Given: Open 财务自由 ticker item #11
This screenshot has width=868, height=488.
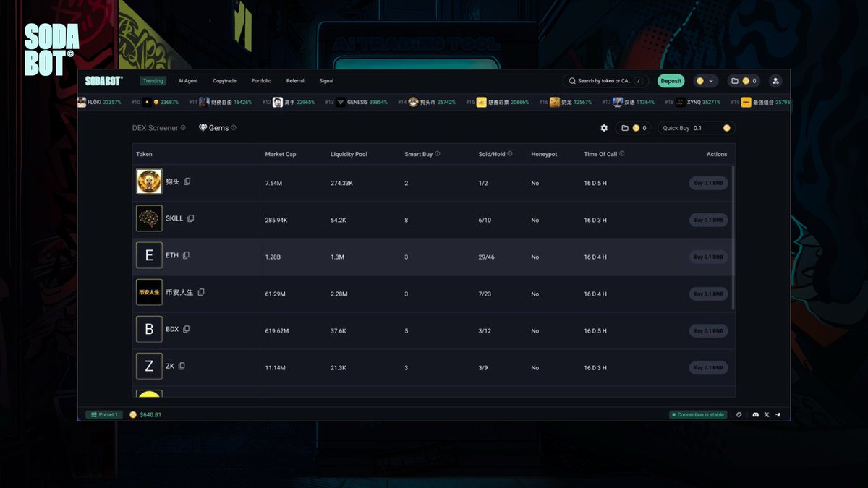Looking at the screenshot, I should 221,103.
